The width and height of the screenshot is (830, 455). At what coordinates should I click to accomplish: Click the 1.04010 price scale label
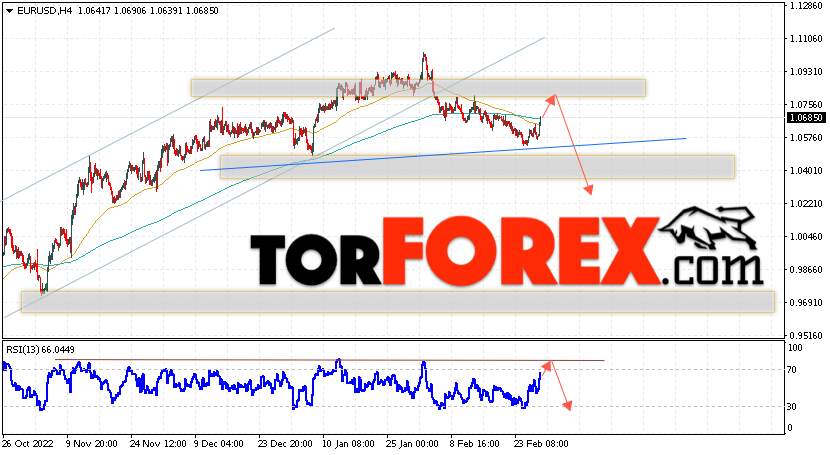click(807, 170)
